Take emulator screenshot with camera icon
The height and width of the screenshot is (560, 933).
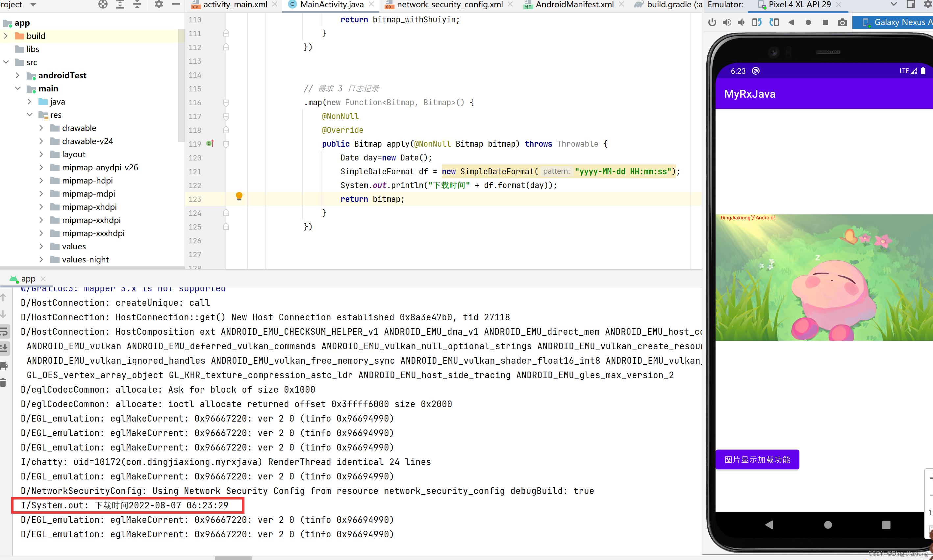[842, 23]
